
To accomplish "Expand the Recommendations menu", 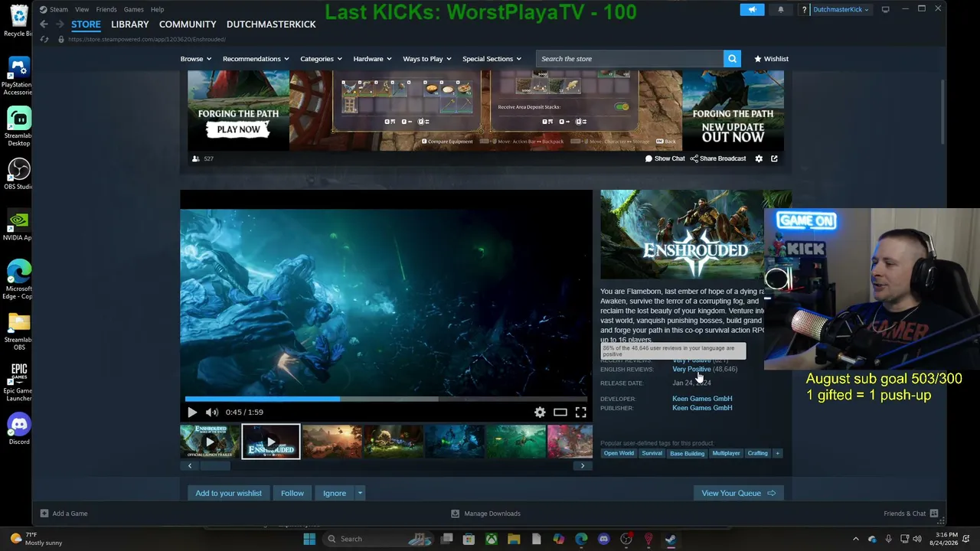I will (x=256, y=59).
